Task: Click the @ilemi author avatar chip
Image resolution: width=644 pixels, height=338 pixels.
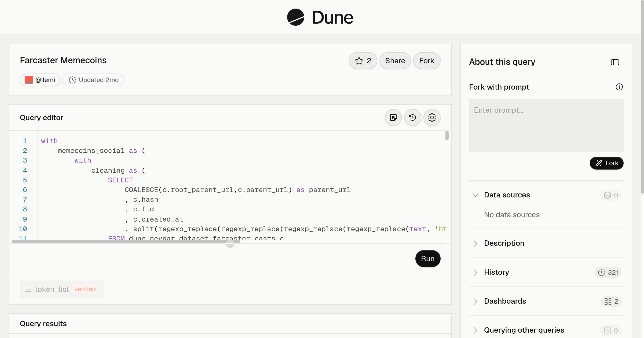Action: pyautogui.click(x=40, y=80)
